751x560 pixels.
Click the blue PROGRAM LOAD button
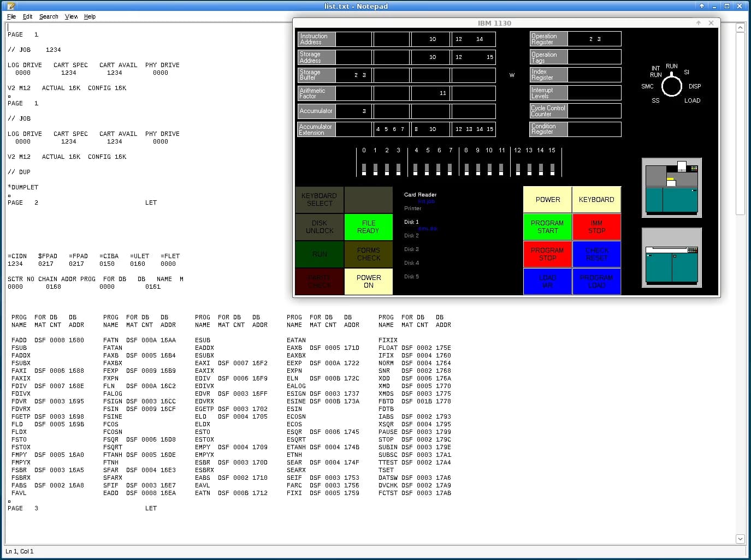(596, 282)
